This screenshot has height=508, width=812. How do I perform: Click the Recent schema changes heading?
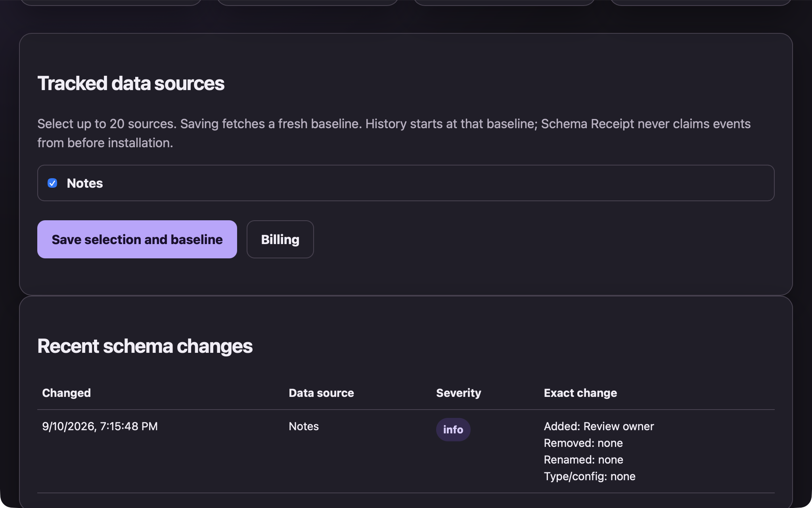pos(145,346)
